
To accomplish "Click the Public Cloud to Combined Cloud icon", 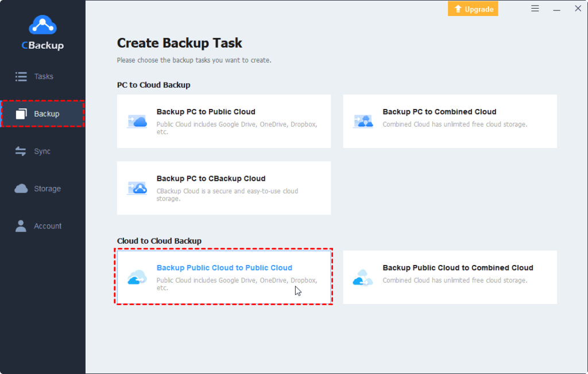I will [x=363, y=277].
